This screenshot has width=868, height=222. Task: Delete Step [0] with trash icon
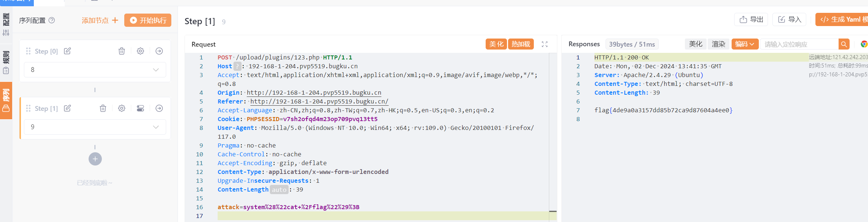[x=122, y=51]
